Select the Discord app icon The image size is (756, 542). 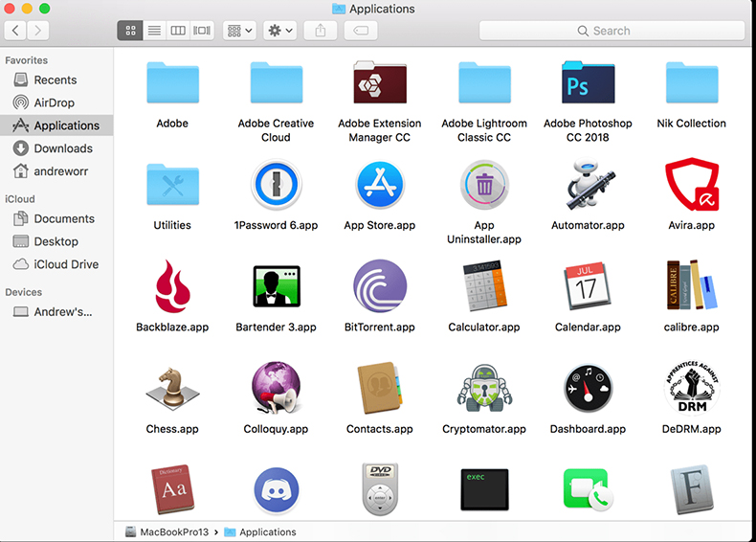[277, 490]
